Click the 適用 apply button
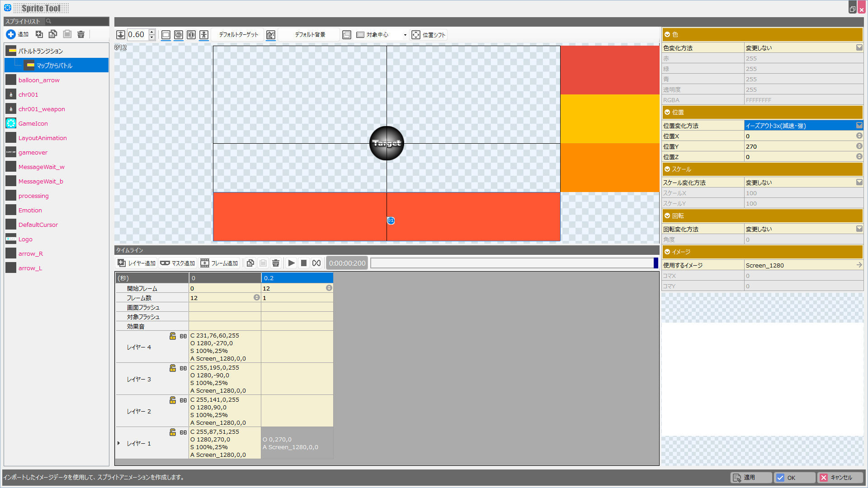 point(750,478)
